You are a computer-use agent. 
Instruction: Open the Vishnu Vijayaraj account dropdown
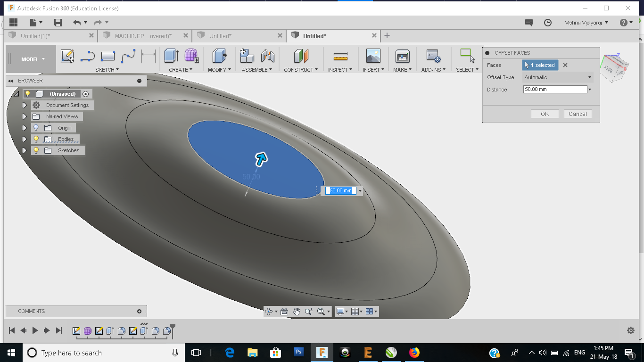pos(586,22)
